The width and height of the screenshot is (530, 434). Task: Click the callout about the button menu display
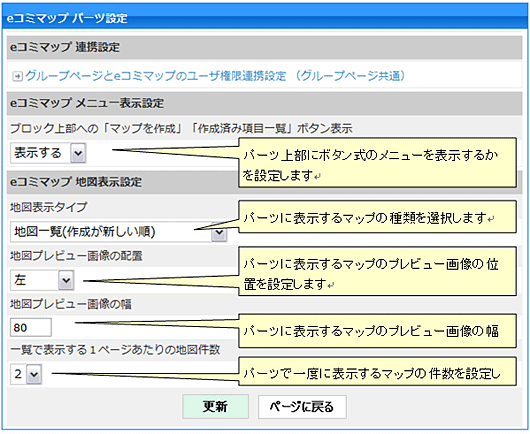tap(378, 162)
